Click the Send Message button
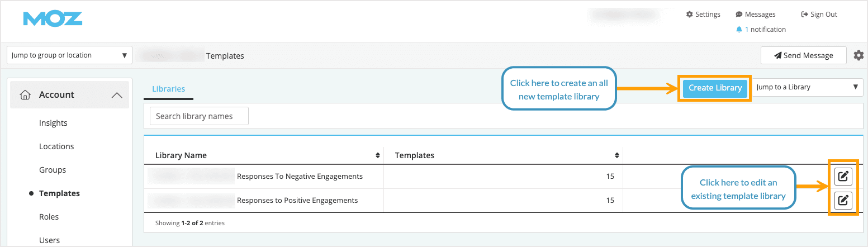 click(x=803, y=55)
